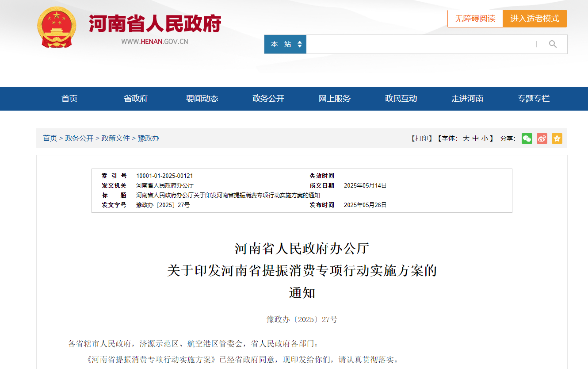Viewport: 588px width, 369px height.
Task: Click the 无障碍阅读 button
Action: [475, 19]
